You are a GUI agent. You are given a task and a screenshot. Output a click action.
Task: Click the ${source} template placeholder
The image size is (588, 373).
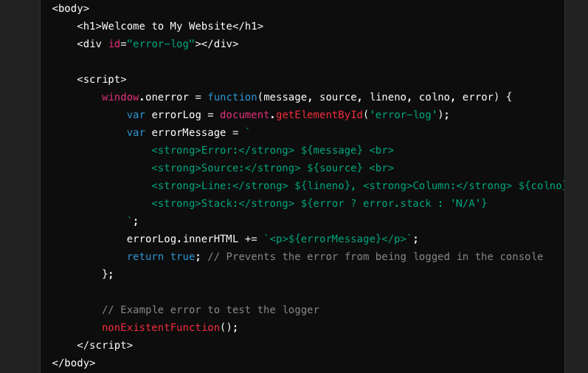(334, 168)
